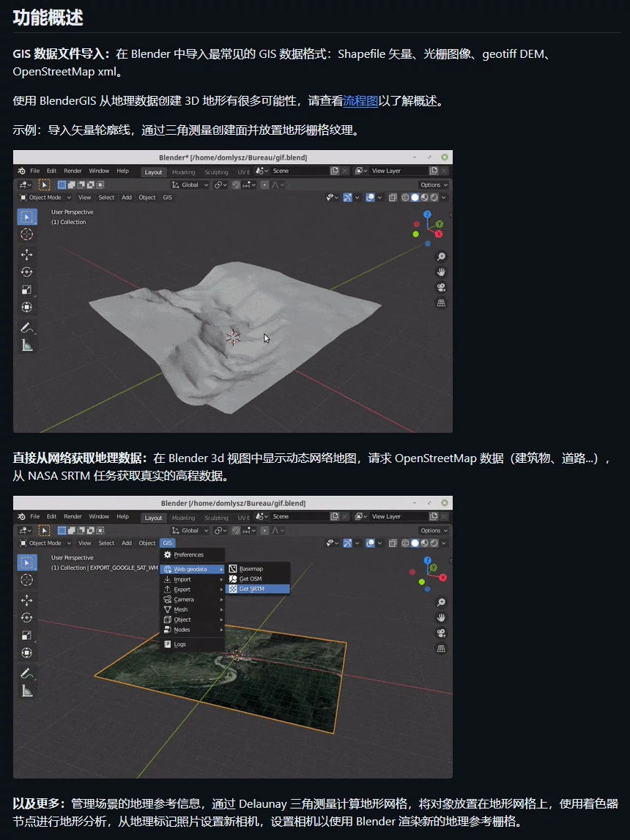Click the camera view icon in the lower viewport
630x840 pixels.
click(441, 633)
